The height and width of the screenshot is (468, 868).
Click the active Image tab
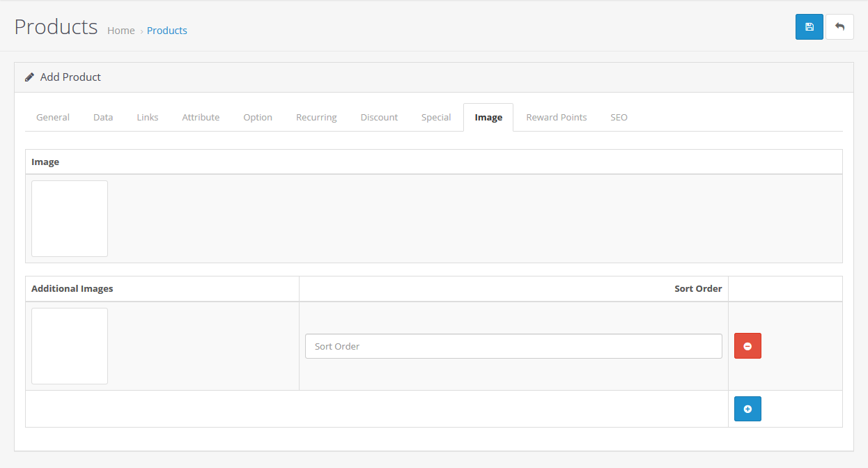click(x=488, y=117)
